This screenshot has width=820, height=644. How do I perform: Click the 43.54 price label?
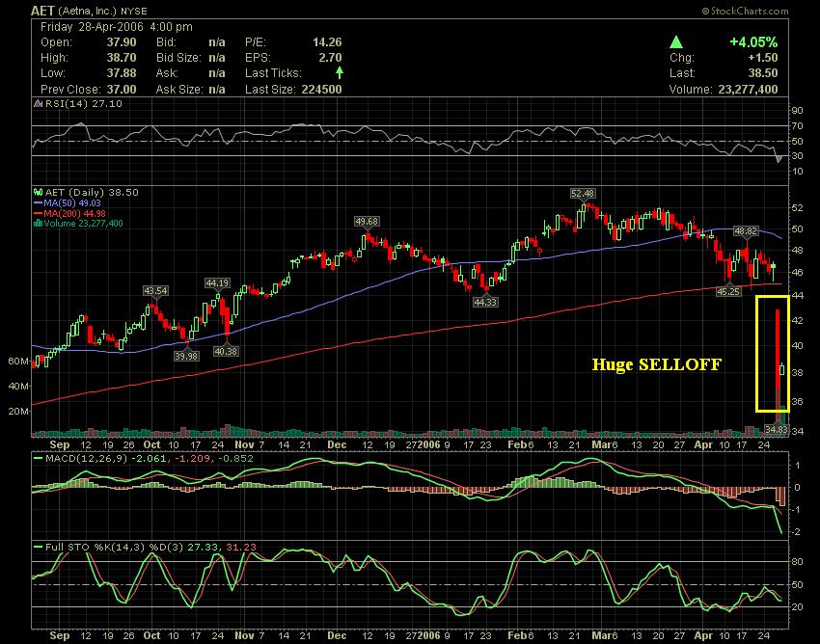[x=156, y=290]
